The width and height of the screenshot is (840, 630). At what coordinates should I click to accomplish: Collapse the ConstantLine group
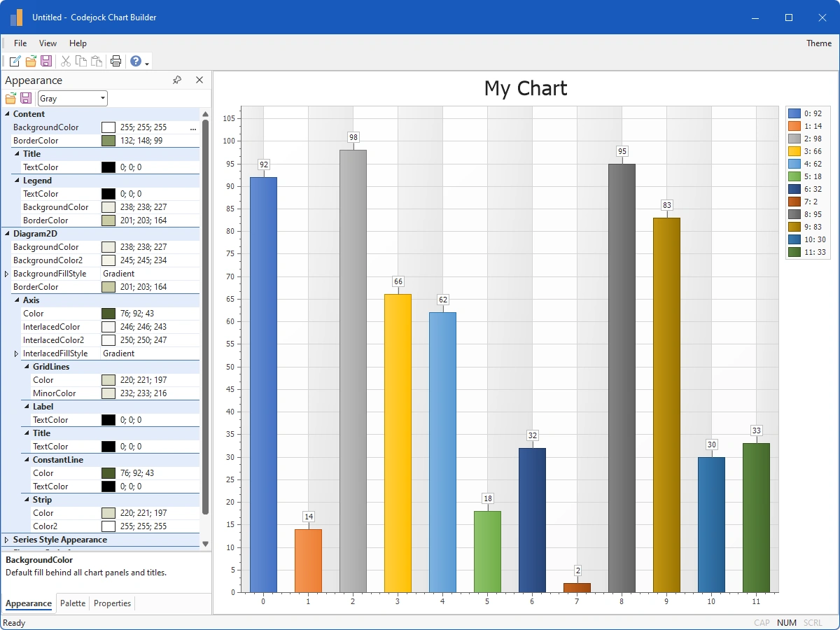coord(27,460)
